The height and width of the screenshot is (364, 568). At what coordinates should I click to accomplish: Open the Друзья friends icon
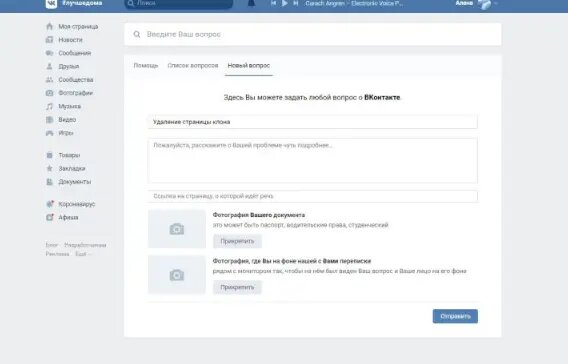click(50, 66)
